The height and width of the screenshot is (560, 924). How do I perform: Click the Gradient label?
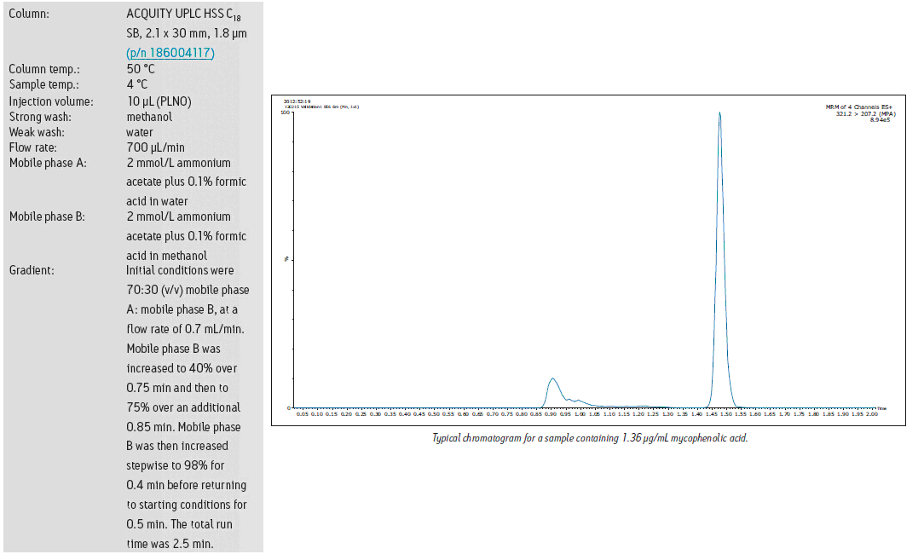click(32, 270)
